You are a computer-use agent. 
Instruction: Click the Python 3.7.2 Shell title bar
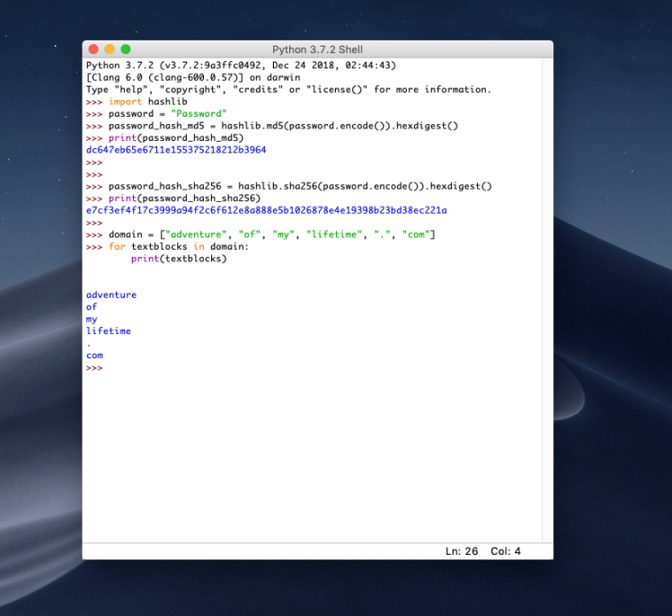(317, 49)
